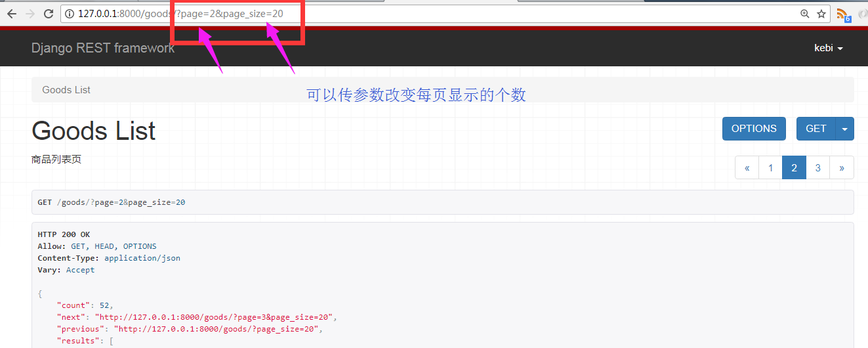Image resolution: width=868 pixels, height=348 pixels.
Task: Open the Django REST framework brand link
Action: 103,48
